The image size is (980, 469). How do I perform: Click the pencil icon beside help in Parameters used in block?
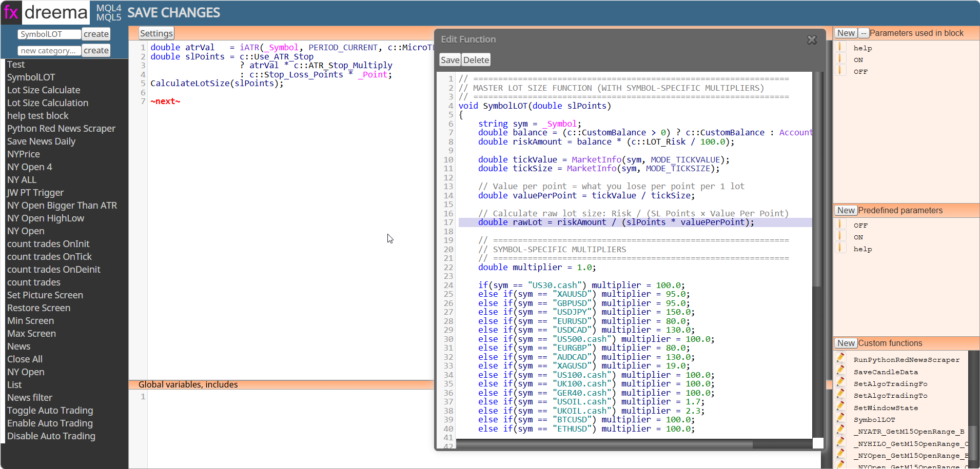(840, 47)
